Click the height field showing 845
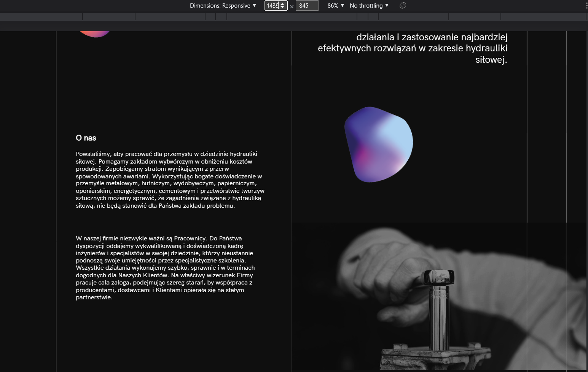The height and width of the screenshot is (372, 588). (307, 6)
